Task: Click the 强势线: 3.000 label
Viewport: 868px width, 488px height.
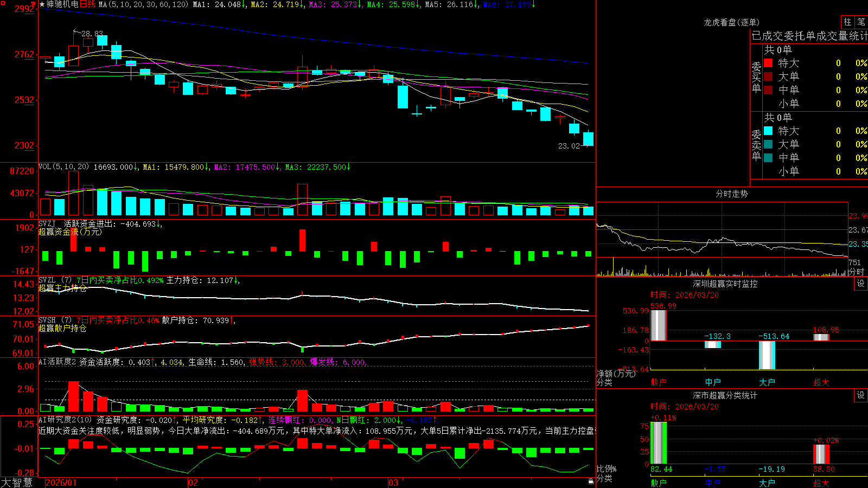Action: [x=277, y=362]
